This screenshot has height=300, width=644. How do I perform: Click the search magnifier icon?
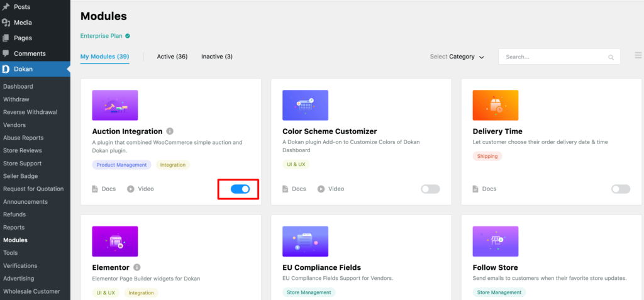point(611,57)
